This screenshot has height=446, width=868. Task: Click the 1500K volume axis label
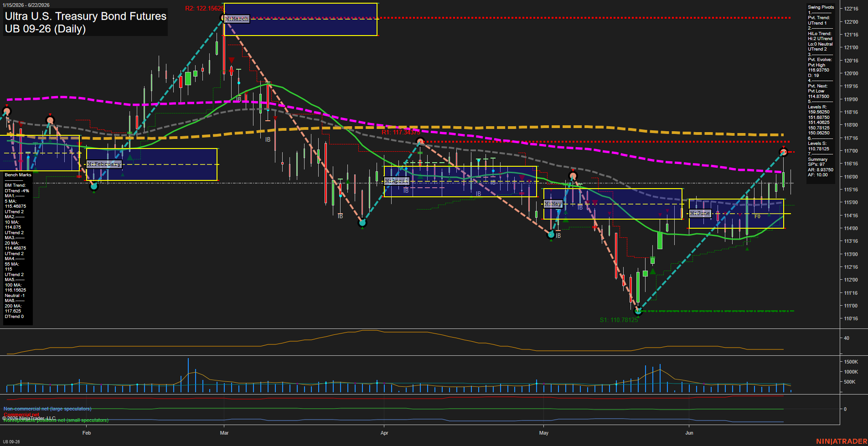point(851,362)
